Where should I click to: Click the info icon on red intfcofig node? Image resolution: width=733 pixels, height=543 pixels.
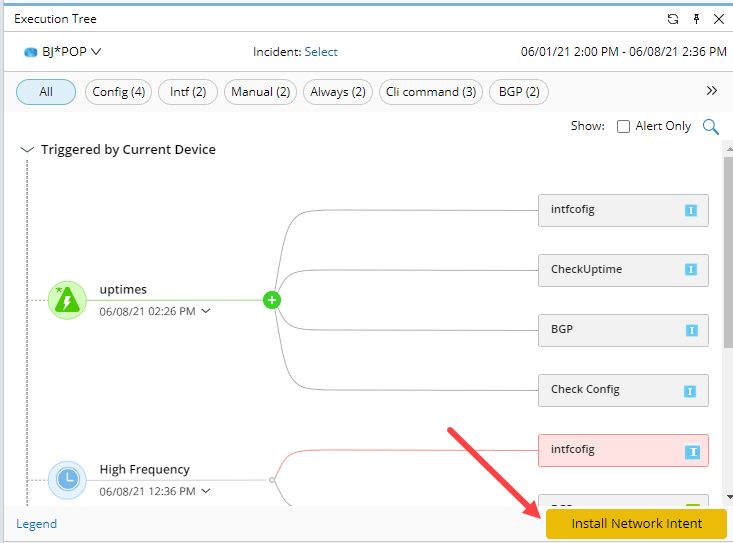point(690,451)
